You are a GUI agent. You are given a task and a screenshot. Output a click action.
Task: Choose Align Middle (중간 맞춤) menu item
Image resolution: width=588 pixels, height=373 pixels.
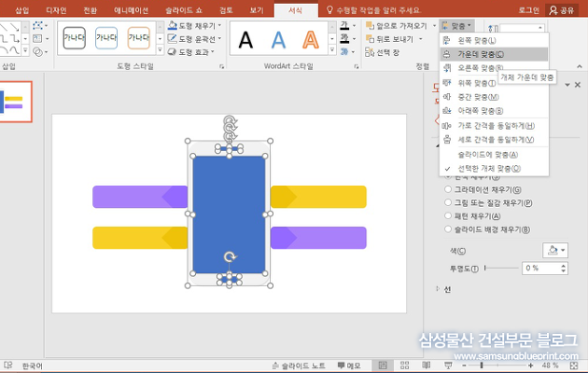[x=494, y=97]
